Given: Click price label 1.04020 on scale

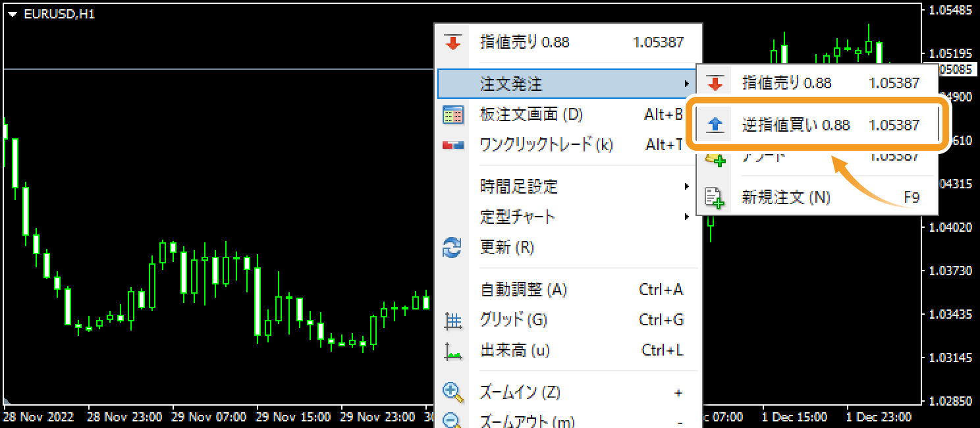Looking at the screenshot, I should [x=951, y=228].
